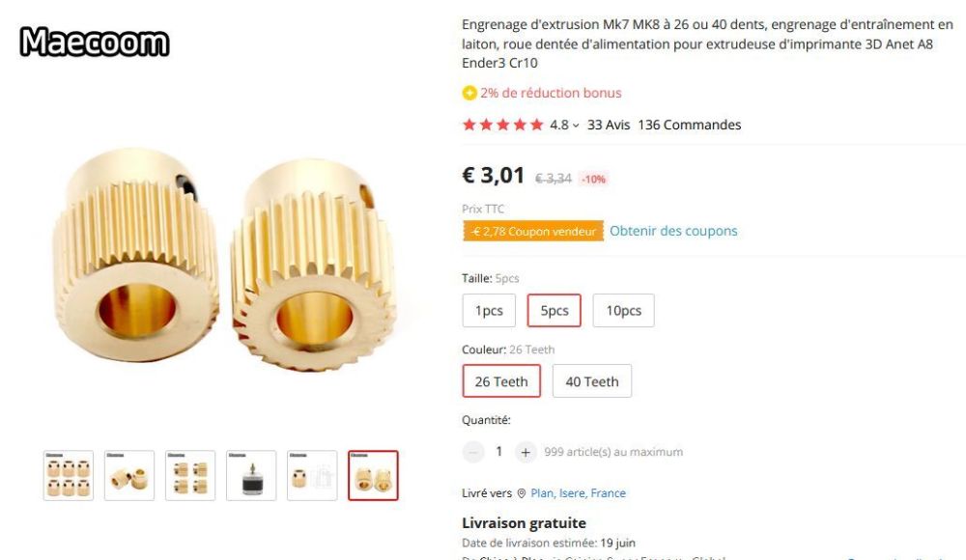Choose the 10pcs size option
Screen dimensions: 966x560
click(623, 311)
